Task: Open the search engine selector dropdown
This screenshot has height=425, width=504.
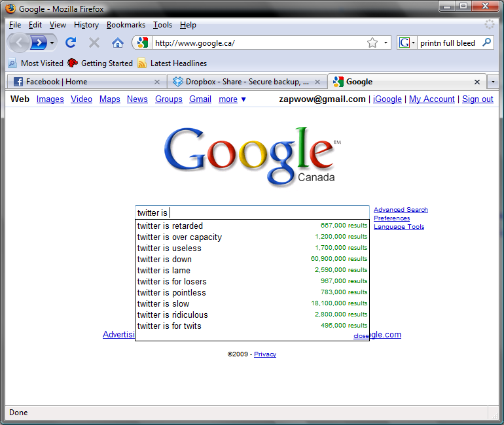Action: [x=407, y=42]
